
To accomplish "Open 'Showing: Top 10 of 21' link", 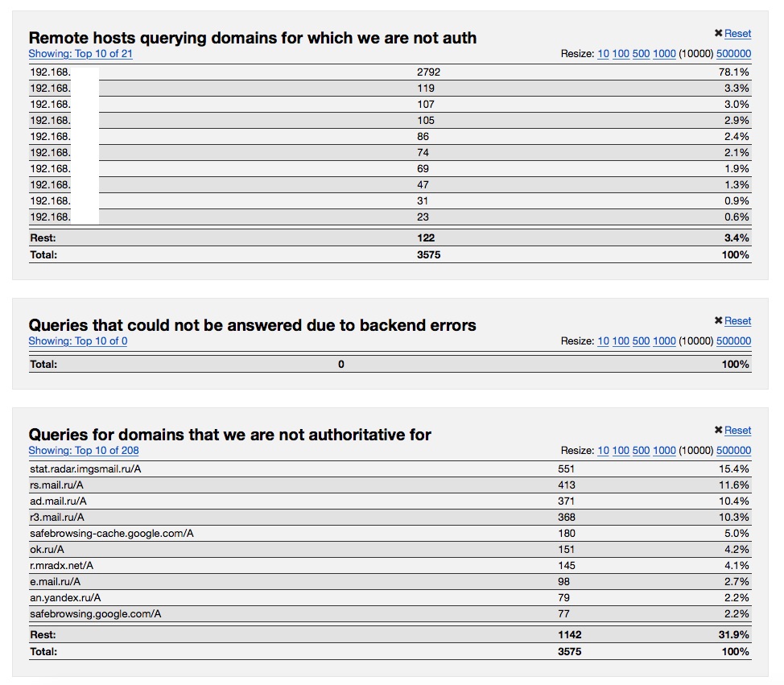I will [80, 54].
